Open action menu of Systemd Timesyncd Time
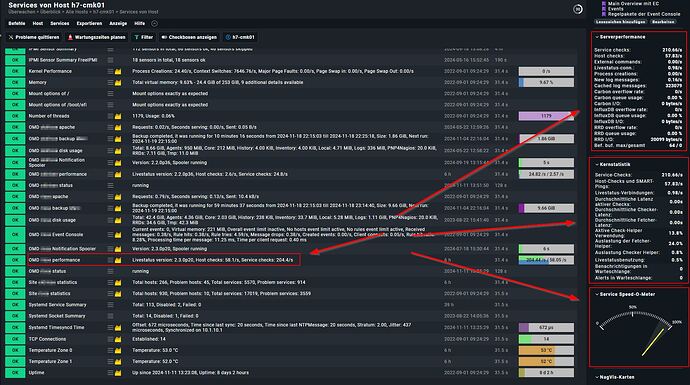Screen dimensions: 690x385 coord(110,327)
